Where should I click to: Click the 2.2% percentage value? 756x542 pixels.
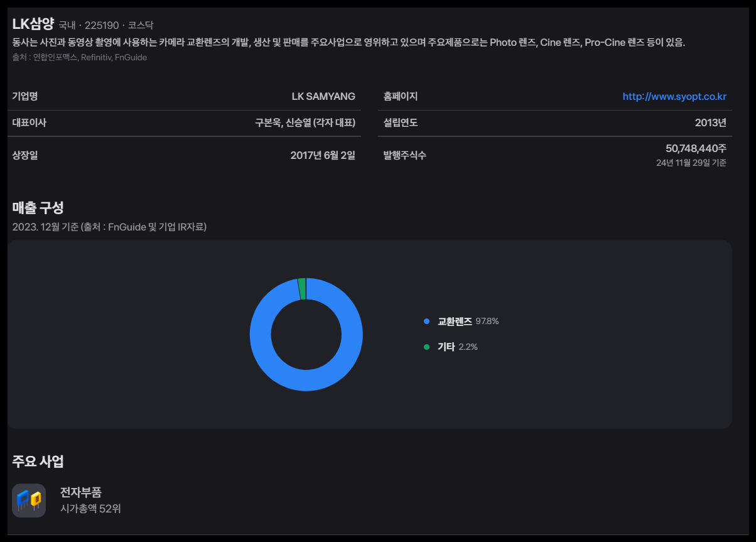tap(468, 347)
